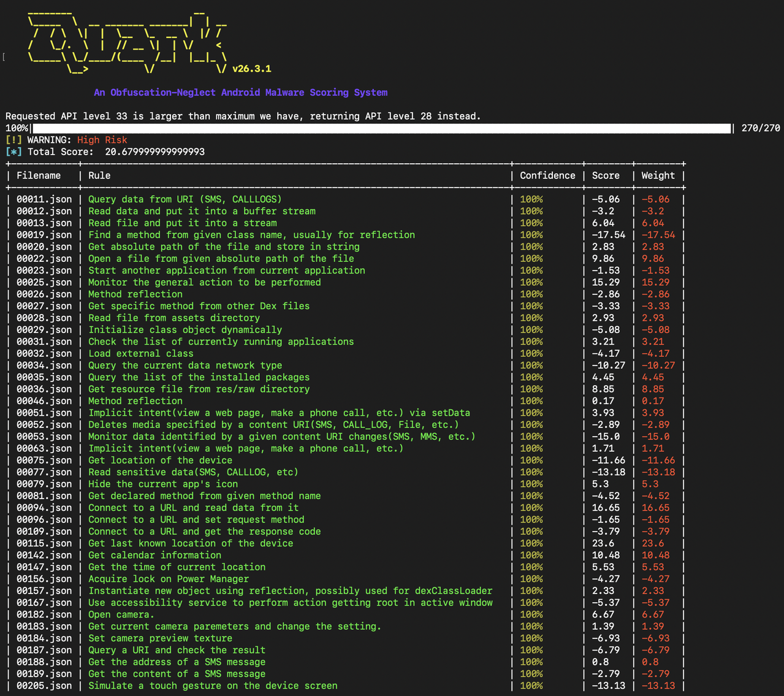Click the Score column header
This screenshot has height=696, width=784.
pyautogui.click(x=606, y=175)
